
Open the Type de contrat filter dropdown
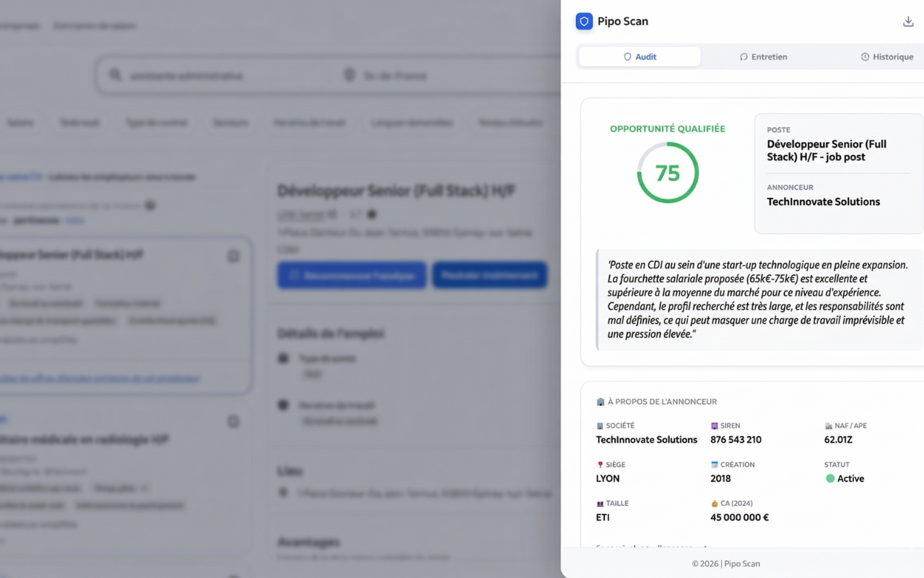point(157,123)
